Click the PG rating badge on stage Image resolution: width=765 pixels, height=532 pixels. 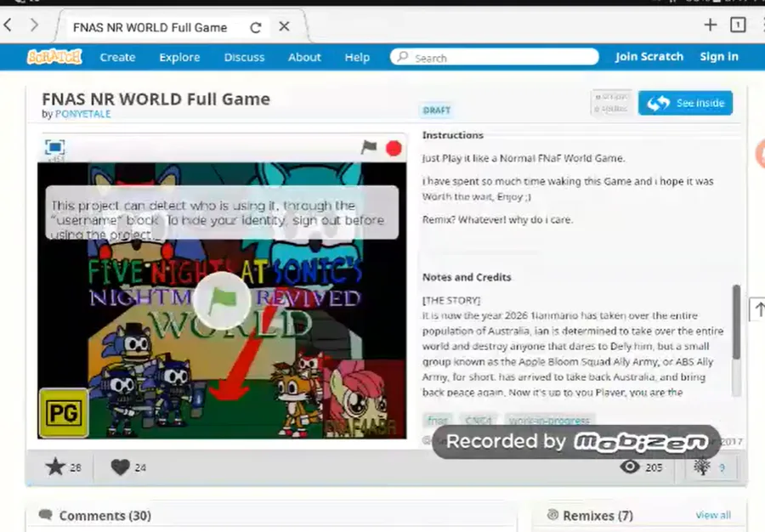point(64,413)
